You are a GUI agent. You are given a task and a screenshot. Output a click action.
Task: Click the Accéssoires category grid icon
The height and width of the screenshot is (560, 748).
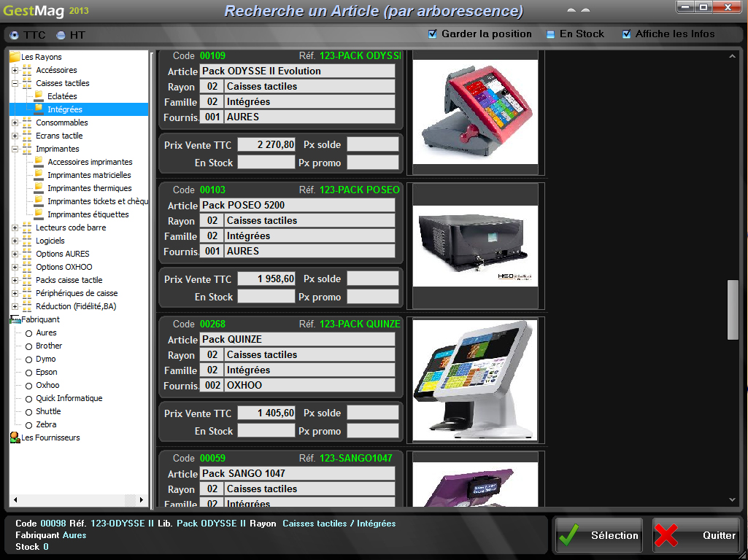tap(27, 70)
